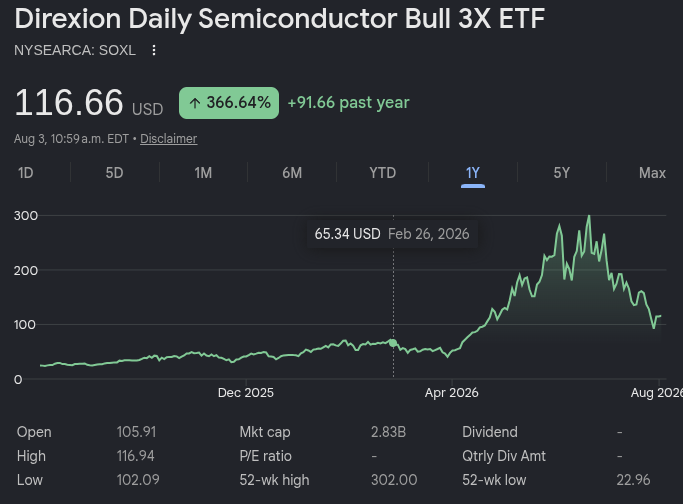683x504 pixels.
Task: Show the 6M price chart
Action: 292,173
